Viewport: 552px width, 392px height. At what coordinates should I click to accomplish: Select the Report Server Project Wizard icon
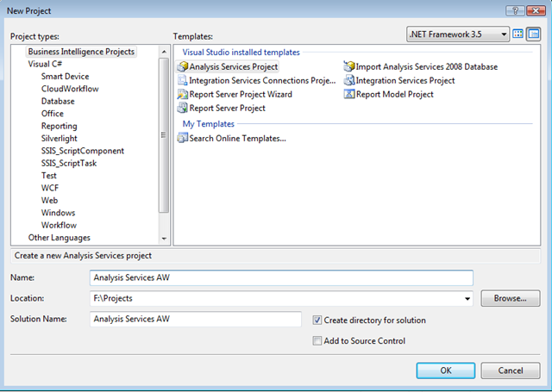(x=182, y=94)
